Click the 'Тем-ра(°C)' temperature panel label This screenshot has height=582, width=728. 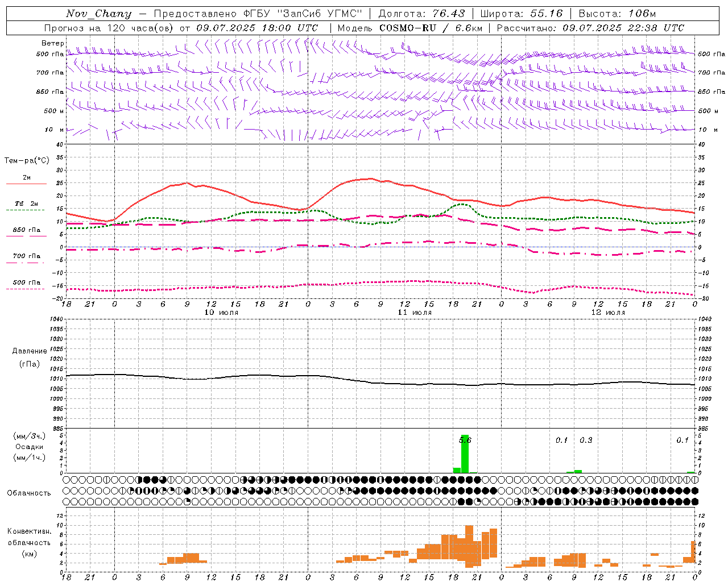coord(27,161)
